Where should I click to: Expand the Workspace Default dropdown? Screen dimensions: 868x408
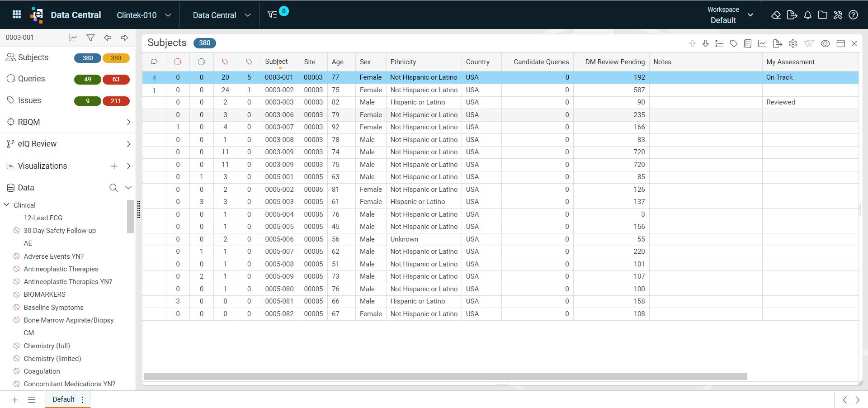(x=730, y=15)
